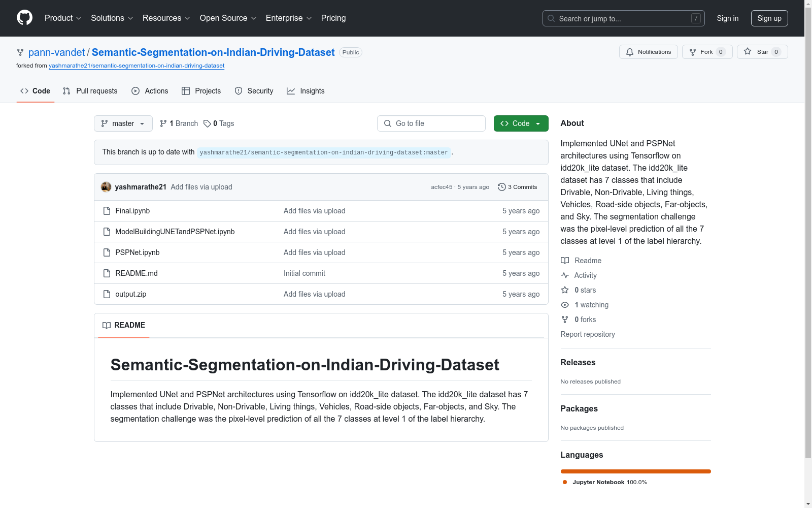Open commit message for output.zip row
This screenshot has width=812, height=508.
(315, 294)
